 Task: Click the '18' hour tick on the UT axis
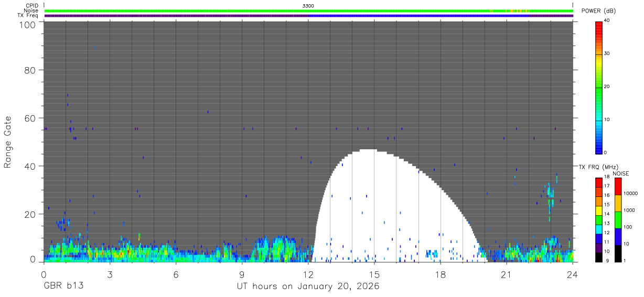click(x=441, y=274)
